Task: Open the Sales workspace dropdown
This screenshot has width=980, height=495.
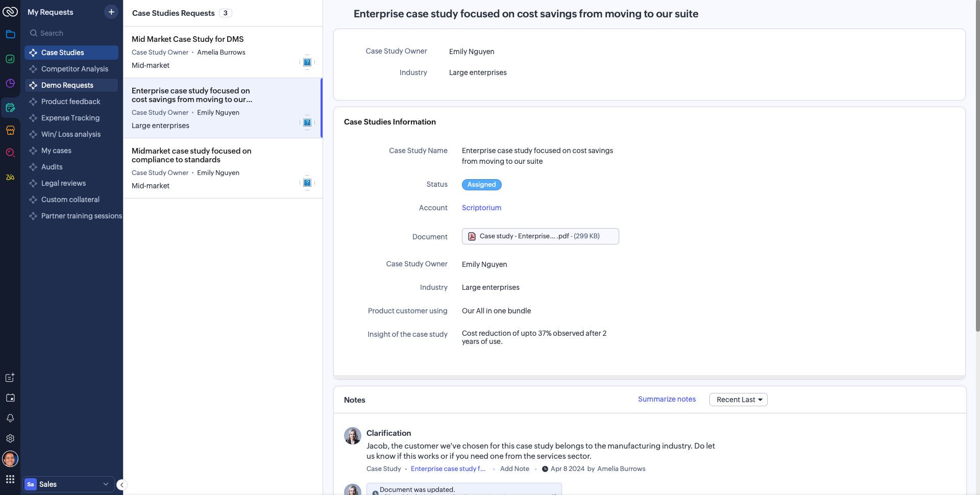Action: pyautogui.click(x=68, y=484)
